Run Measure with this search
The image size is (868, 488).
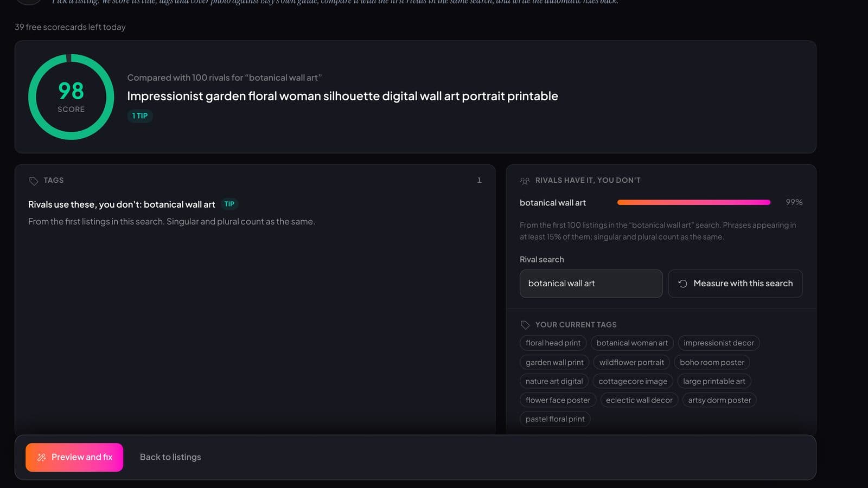[735, 284]
